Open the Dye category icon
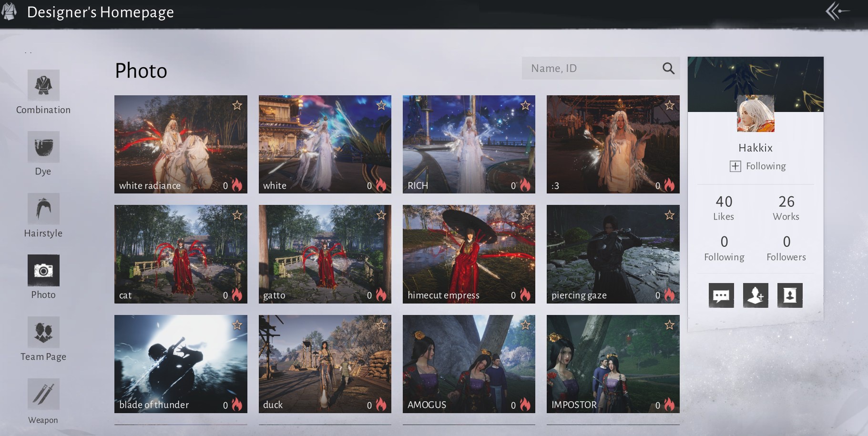Viewport: 868px width, 436px height. tap(43, 147)
